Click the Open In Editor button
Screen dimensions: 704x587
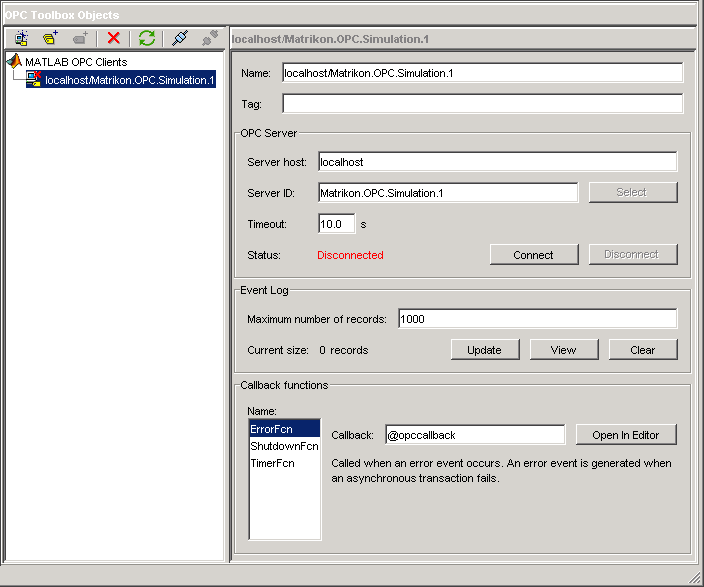point(626,435)
